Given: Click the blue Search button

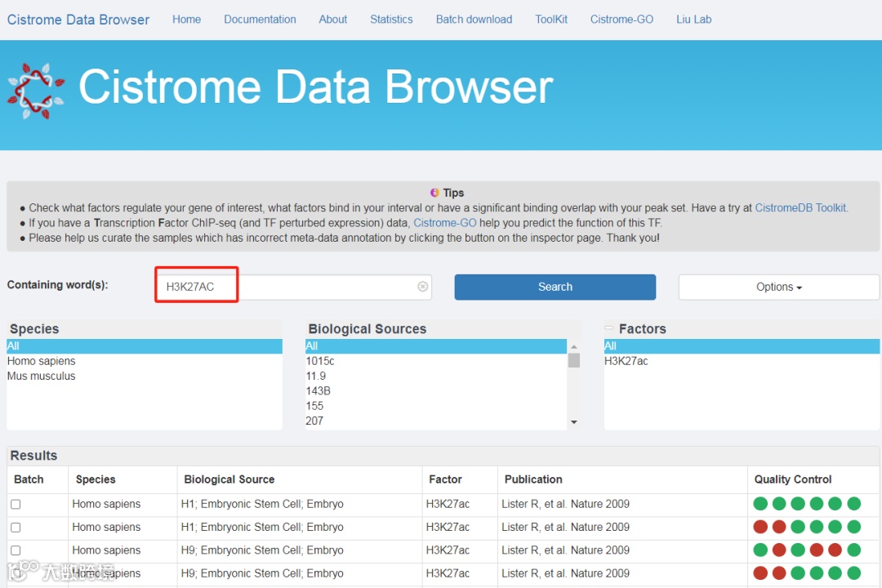Looking at the screenshot, I should pyautogui.click(x=555, y=287).
